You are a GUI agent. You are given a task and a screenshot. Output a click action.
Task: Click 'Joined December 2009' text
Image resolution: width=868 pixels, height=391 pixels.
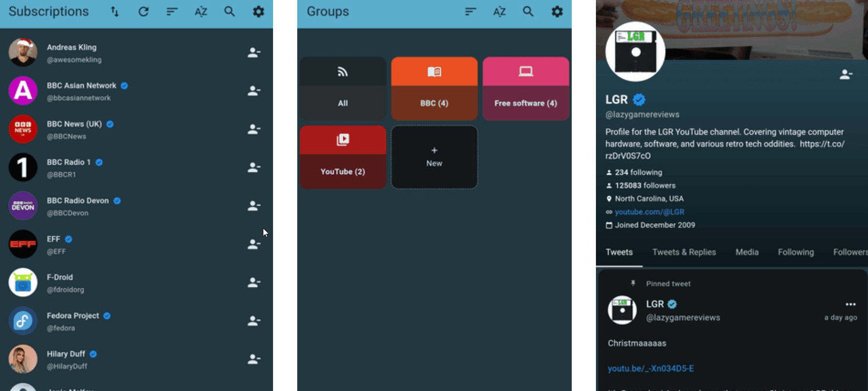coord(655,225)
